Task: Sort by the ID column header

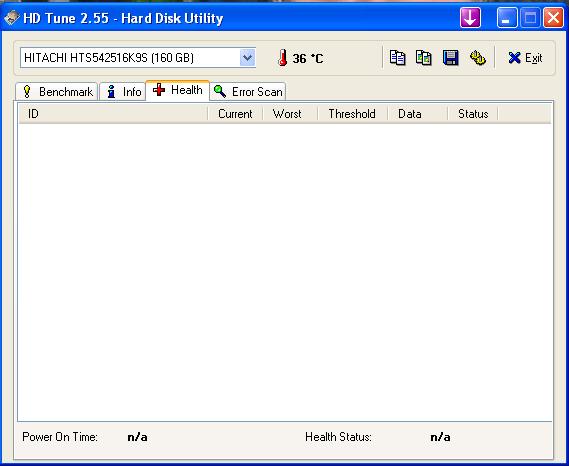Action: [113, 114]
